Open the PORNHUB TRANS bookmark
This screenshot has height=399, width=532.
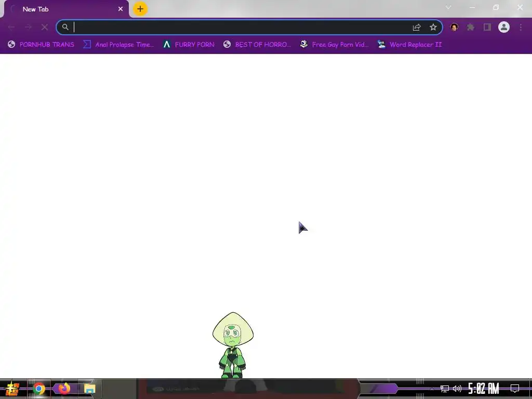41,45
